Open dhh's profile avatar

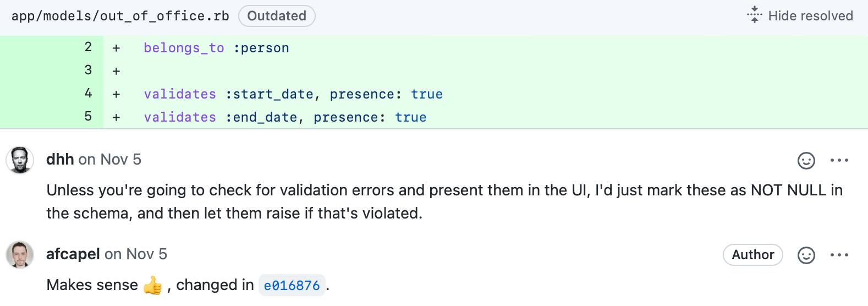point(20,160)
